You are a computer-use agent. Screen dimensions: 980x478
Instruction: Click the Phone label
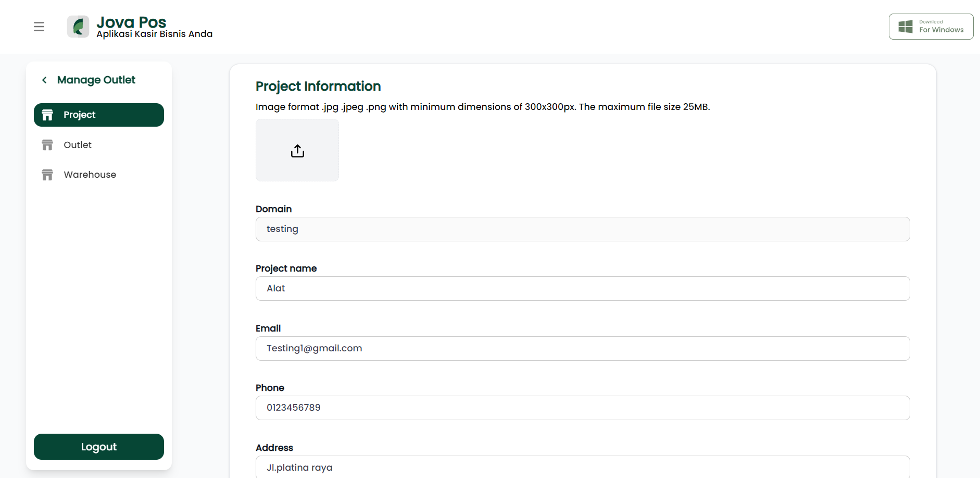[270, 388]
